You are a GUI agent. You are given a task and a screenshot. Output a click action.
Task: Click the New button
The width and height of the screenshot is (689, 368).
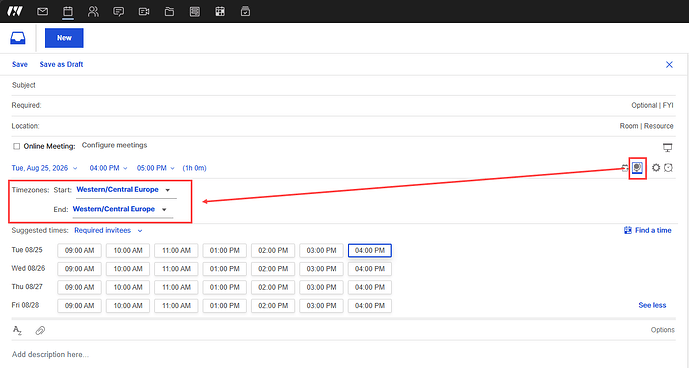[x=64, y=38]
